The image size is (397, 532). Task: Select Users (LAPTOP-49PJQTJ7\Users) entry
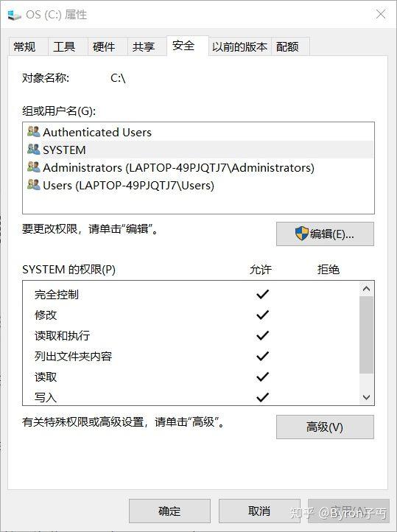coord(198,185)
